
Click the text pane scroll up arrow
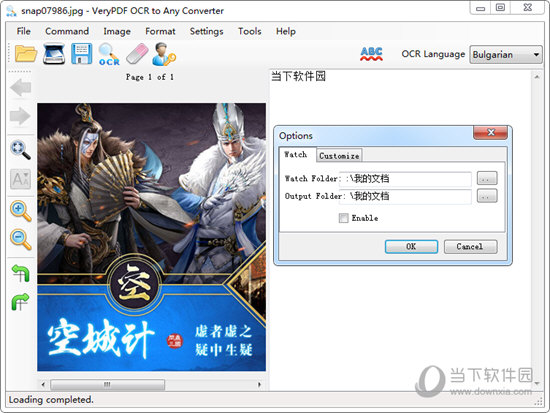(537, 76)
